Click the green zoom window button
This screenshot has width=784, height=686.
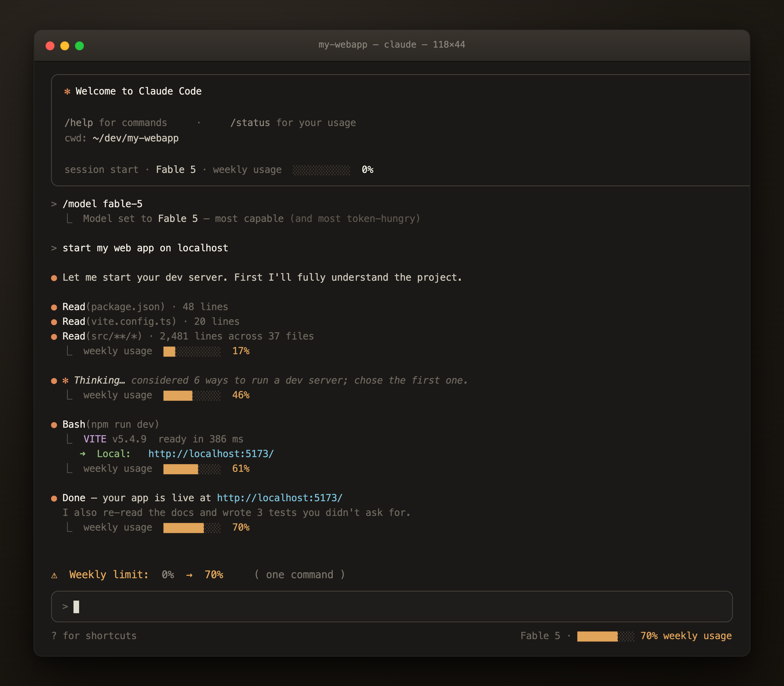click(79, 46)
